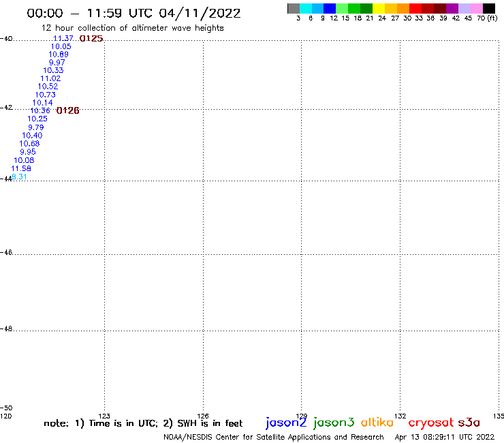Click the gray swatch in color scale
The height and width of the screenshot is (443, 504).
294,8
